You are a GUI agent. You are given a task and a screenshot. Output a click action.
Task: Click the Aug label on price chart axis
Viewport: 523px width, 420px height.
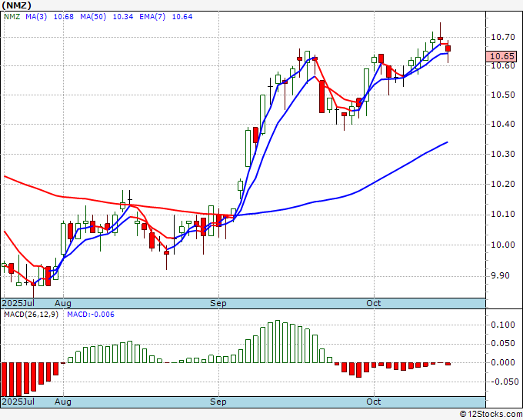click(x=63, y=303)
